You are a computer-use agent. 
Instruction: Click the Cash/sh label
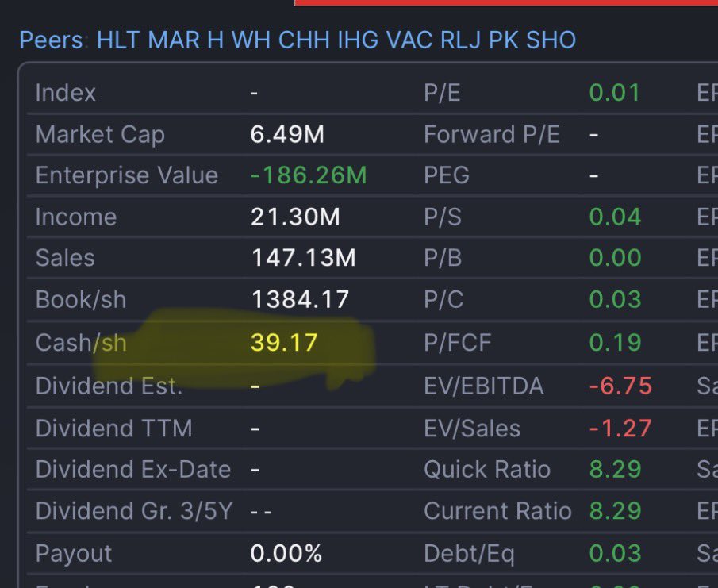tap(81, 343)
